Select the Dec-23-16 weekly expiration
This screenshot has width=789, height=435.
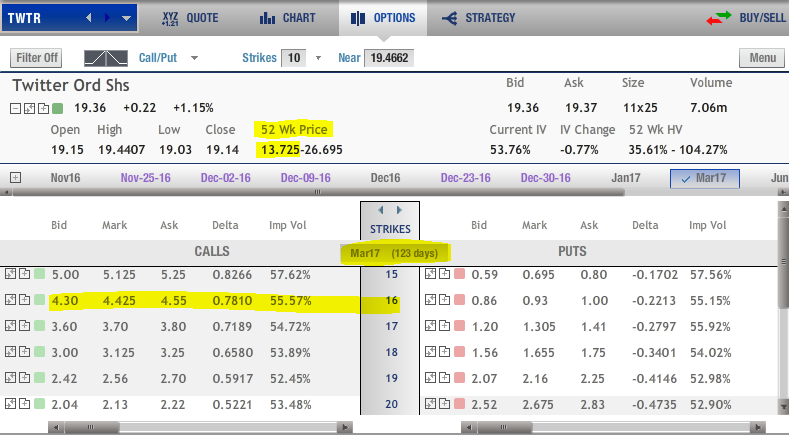[x=465, y=178]
